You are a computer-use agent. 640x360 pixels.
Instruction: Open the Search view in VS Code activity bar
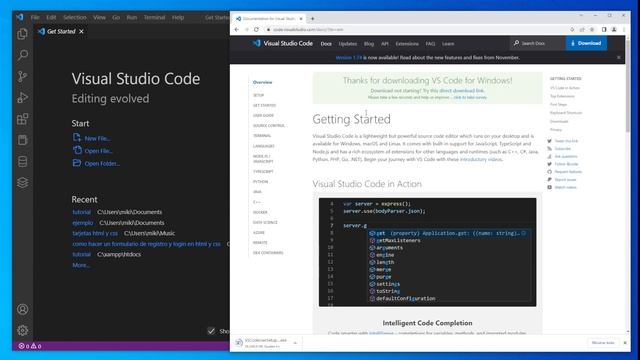coord(22,55)
